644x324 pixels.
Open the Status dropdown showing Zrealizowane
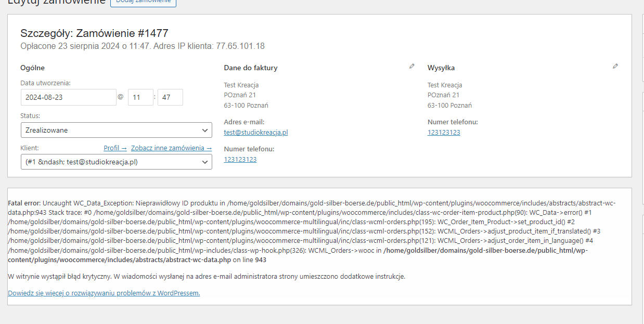coord(116,130)
